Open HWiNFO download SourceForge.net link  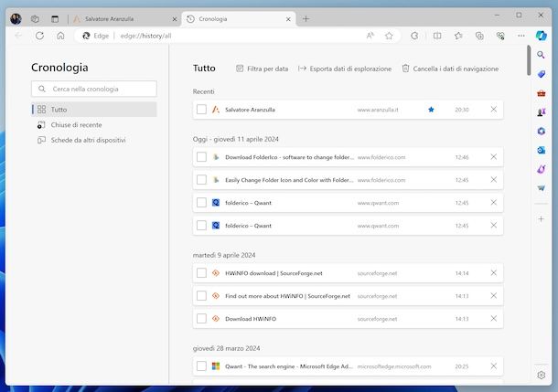(x=274, y=273)
